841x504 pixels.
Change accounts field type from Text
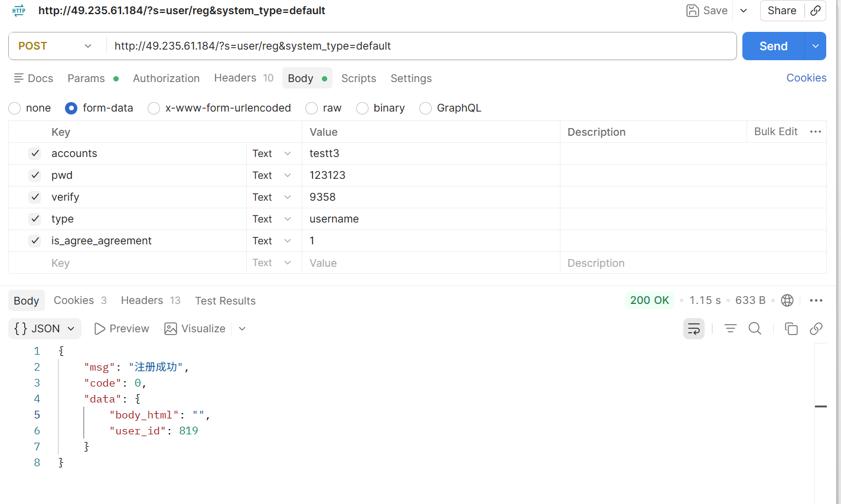tap(272, 153)
